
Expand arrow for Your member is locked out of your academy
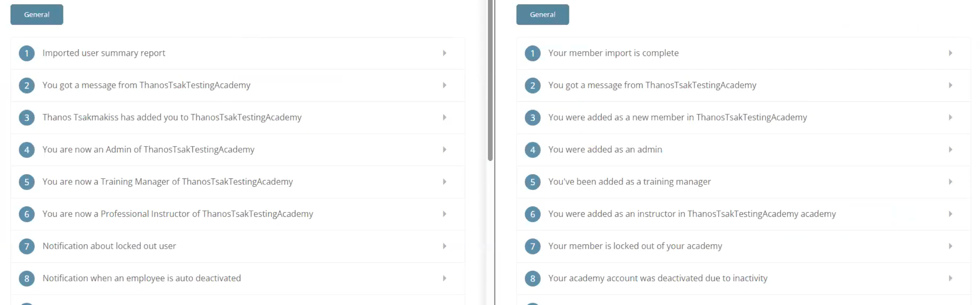tap(950, 246)
